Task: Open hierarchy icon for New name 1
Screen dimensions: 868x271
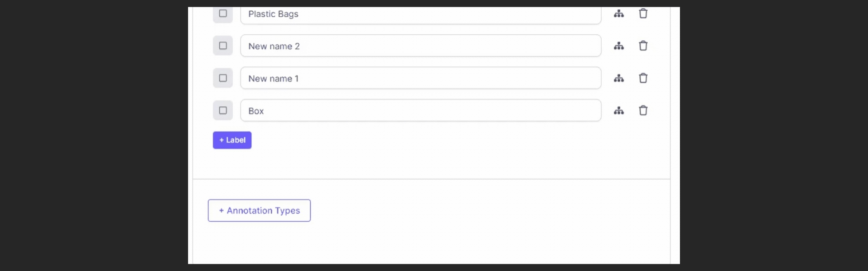Action: click(x=619, y=79)
